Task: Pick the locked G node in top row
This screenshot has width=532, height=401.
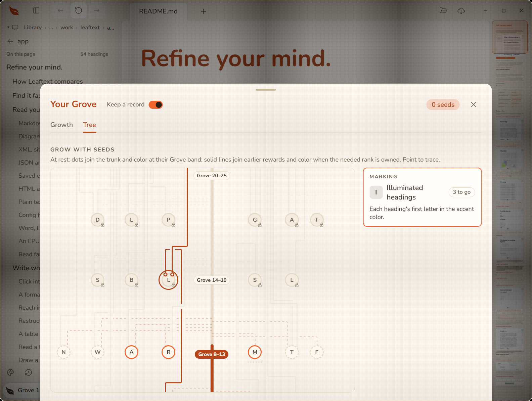Action: click(x=255, y=220)
